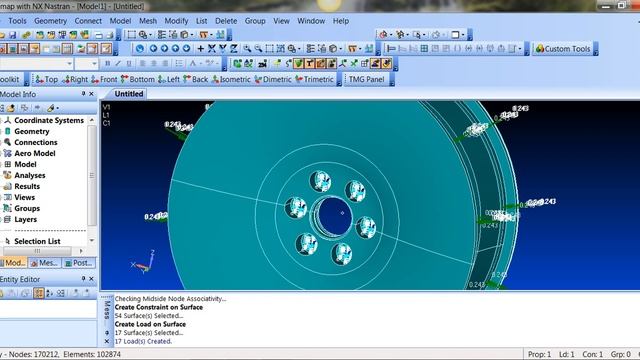
Task: Click the rotate about Y axis icon
Action: (223, 49)
